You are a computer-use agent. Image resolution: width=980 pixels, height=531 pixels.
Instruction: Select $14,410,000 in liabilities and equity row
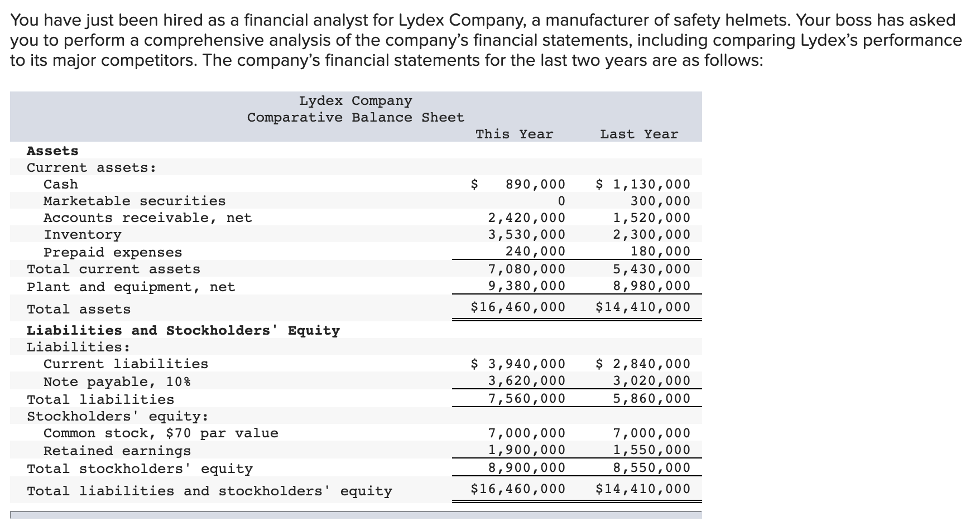pyautogui.click(x=643, y=489)
